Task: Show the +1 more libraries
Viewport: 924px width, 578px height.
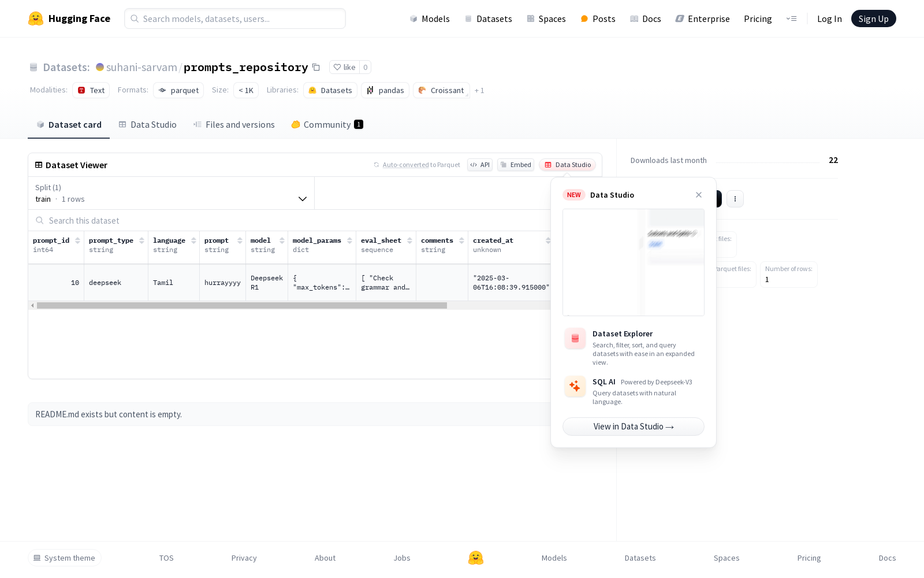Action: coord(479,90)
